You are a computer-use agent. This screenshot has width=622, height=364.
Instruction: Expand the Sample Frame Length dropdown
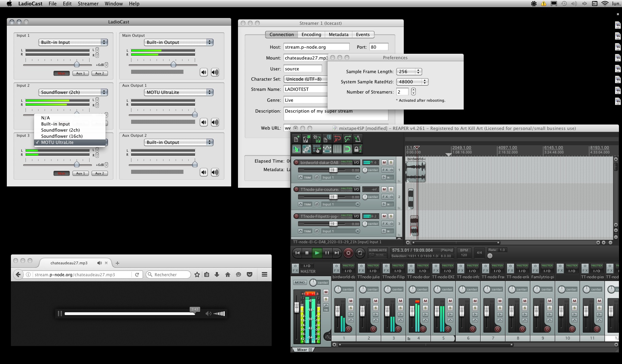click(410, 72)
